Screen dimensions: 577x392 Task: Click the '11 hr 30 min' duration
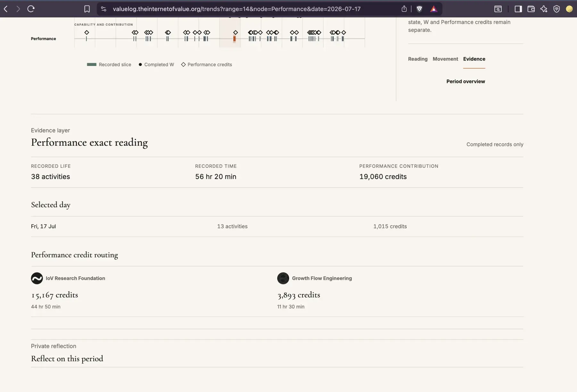(x=291, y=307)
